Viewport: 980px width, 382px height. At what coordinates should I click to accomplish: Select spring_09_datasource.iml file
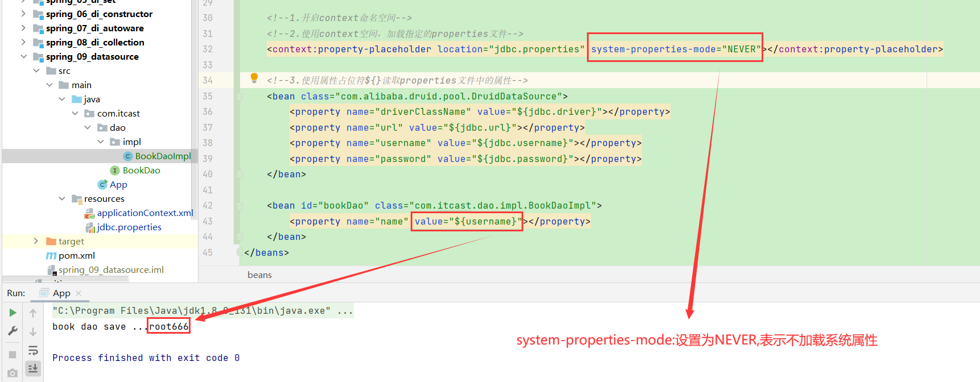pyautogui.click(x=111, y=269)
